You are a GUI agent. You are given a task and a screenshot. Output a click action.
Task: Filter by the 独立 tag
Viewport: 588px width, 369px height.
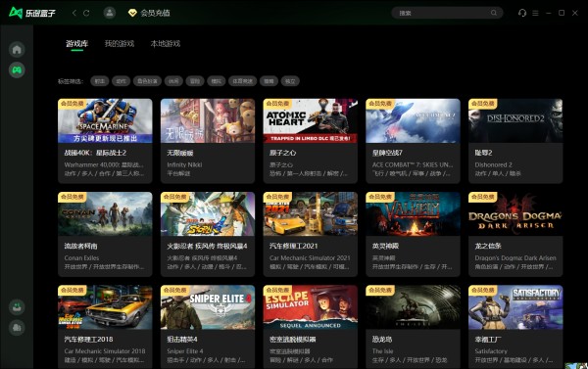pyautogui.click(x=290, y=81)
